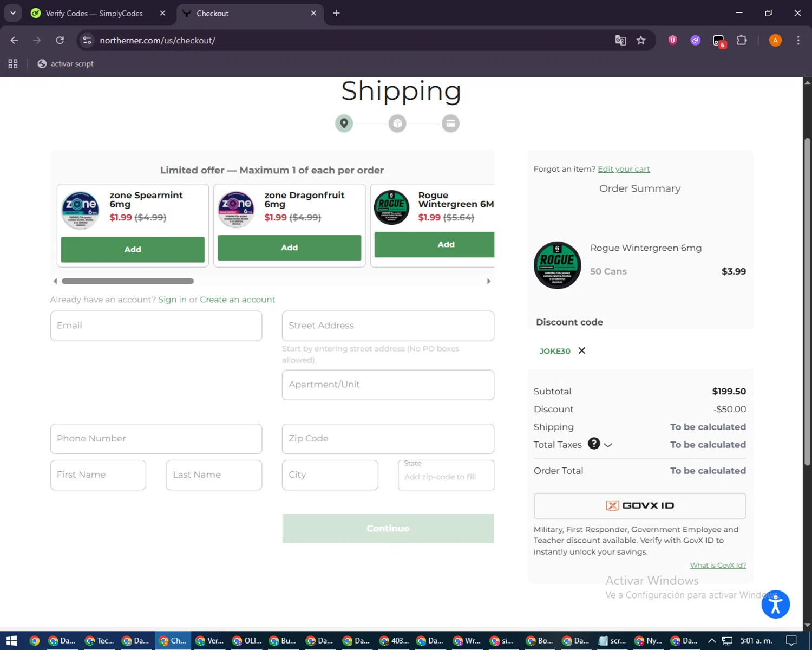Open the extension showing badge 6

(x=719, y=41)
